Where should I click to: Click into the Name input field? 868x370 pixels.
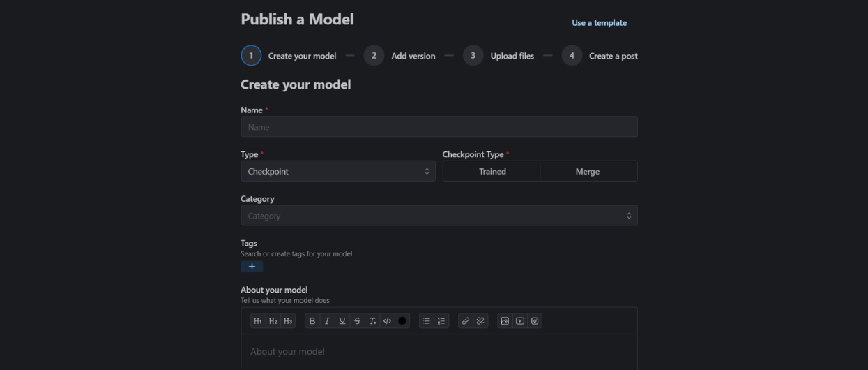coord(439,127)
